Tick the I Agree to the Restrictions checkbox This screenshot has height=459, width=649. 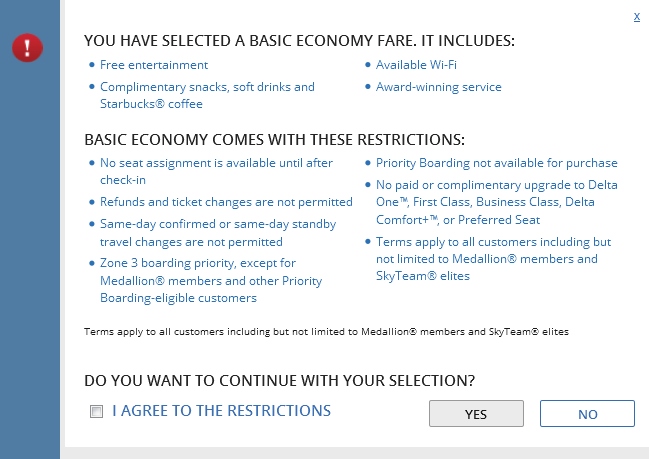pyautogui.click(x=96, y=411)
